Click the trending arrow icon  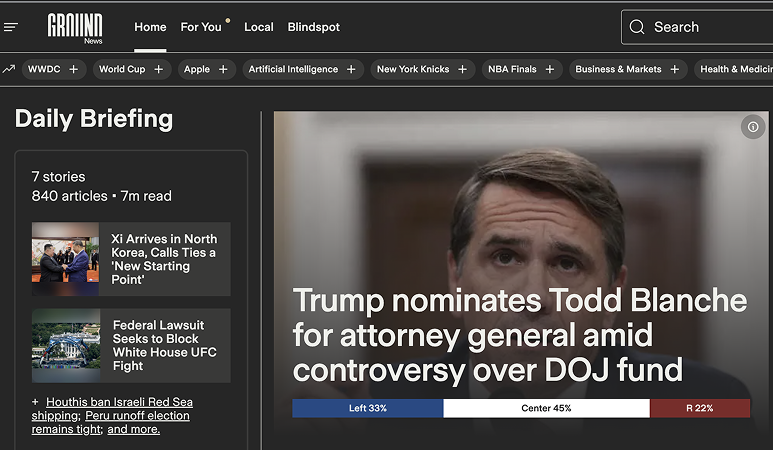coord(8,69)
